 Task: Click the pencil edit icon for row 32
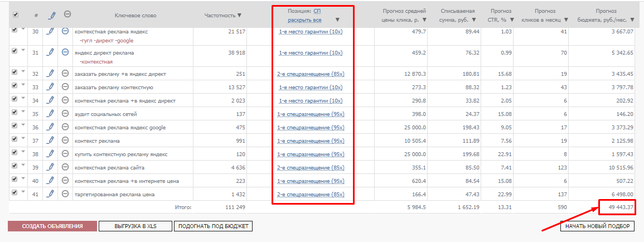[50, 74]
